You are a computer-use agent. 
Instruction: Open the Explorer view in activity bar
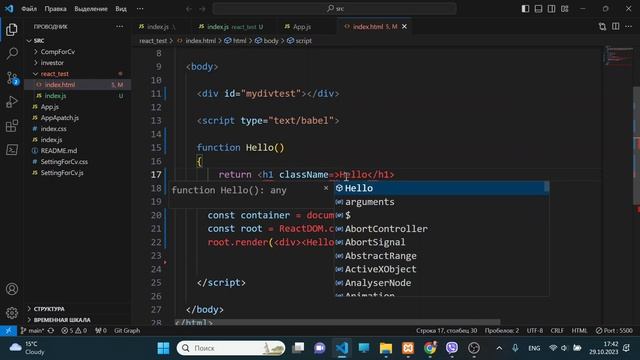click(12, 29)
